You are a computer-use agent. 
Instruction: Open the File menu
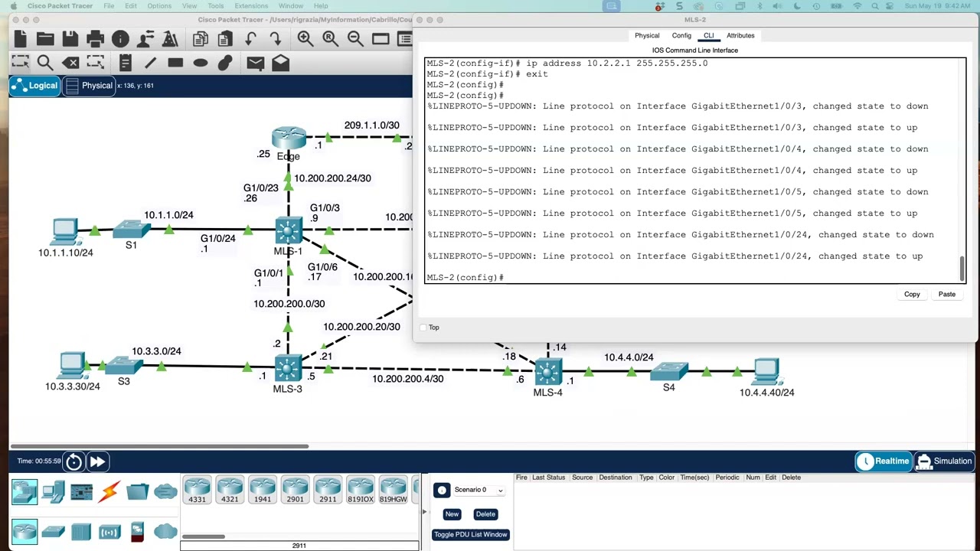pyautogui.click(x=109, y=6)
